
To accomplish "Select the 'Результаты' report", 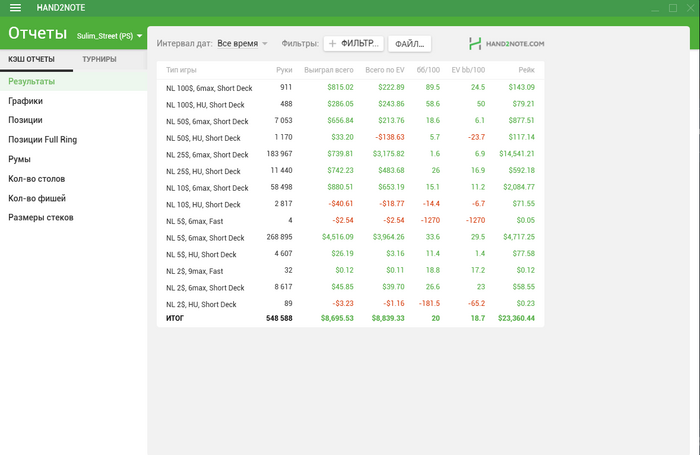I will pyautogui.click(x=74, y=81).
